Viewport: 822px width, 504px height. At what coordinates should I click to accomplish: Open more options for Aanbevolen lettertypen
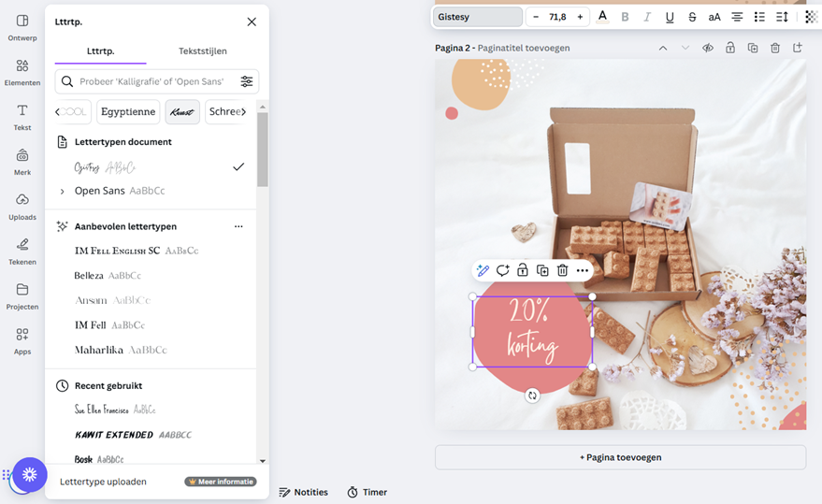click(x=238, y=226)
